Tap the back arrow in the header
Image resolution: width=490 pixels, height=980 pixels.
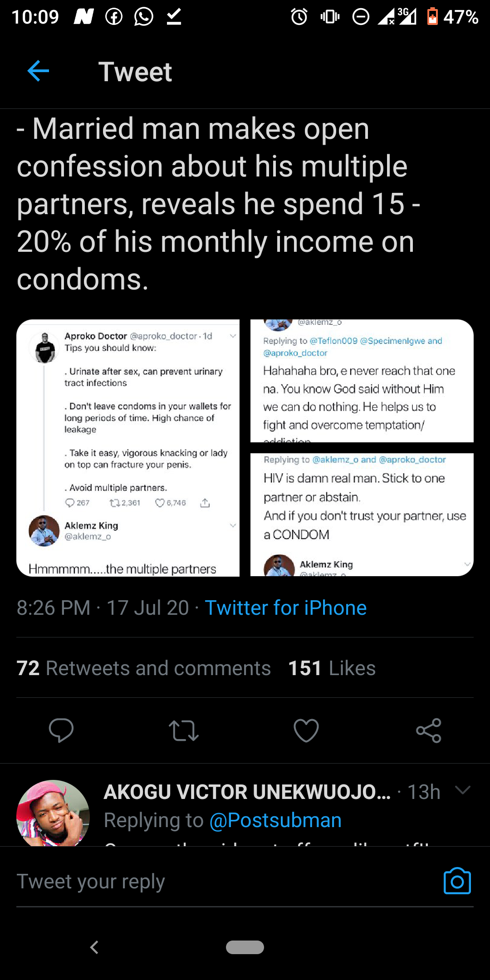click(38, 71)
